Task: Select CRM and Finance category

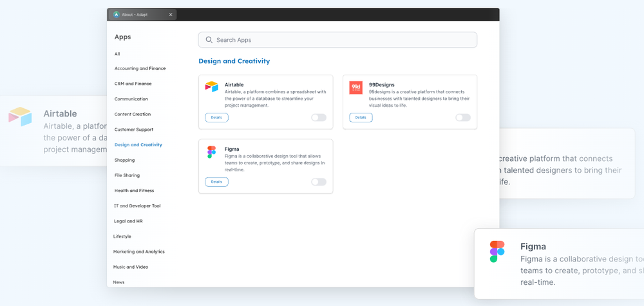Action: [x=133, y=84]
